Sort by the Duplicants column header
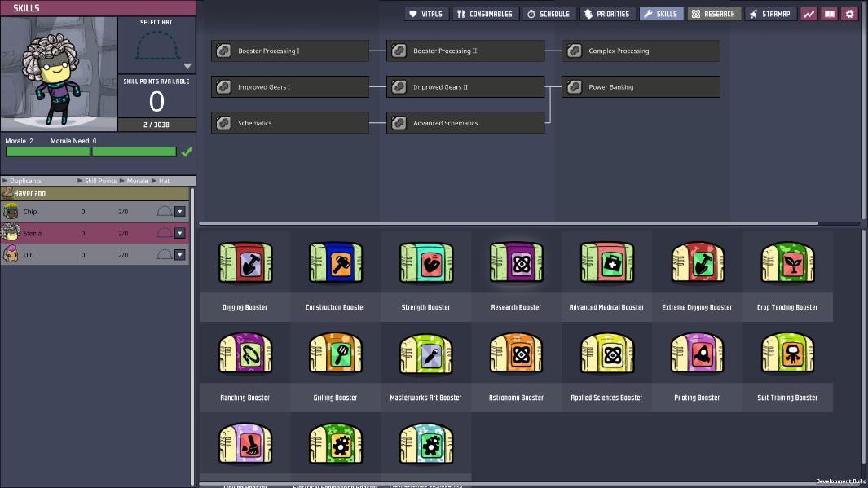 [22, 181]
